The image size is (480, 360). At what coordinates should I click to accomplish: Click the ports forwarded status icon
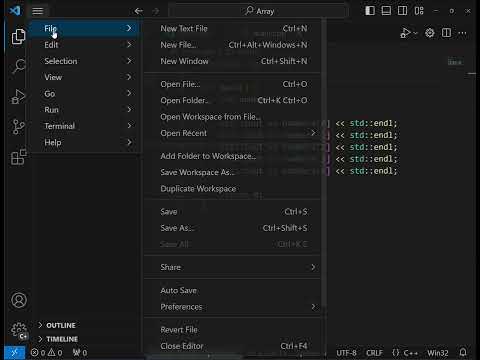(x=80, y=353)
